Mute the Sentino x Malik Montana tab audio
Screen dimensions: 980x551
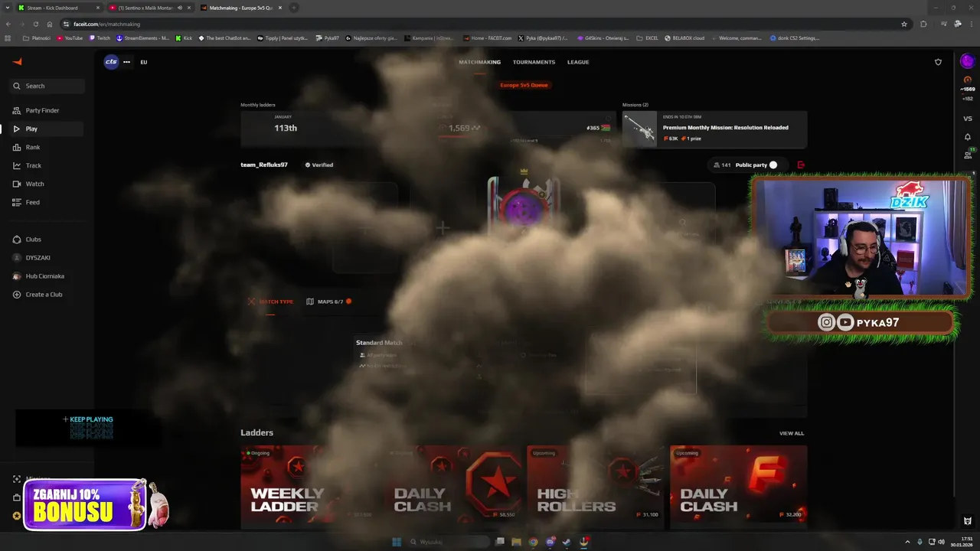coord(180,8)
